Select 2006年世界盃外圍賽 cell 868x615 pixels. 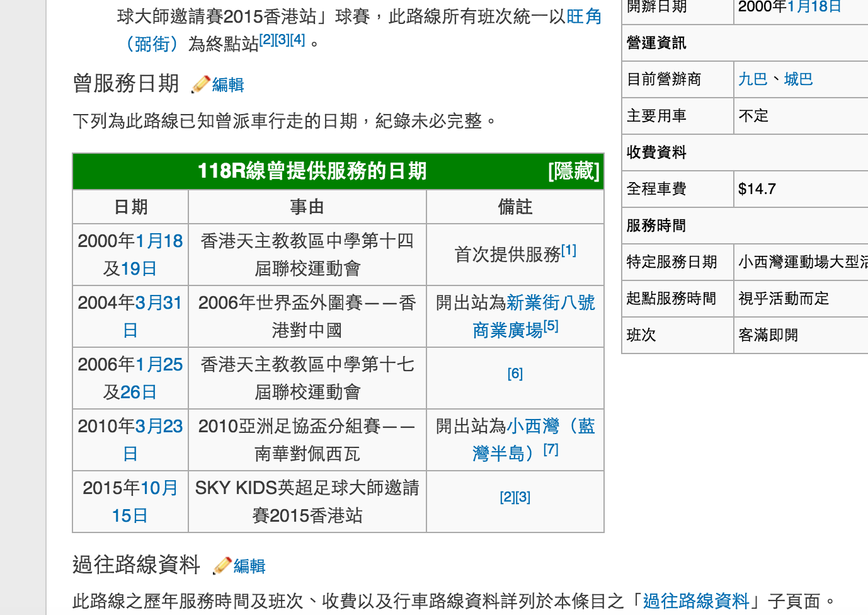[307, 316]
